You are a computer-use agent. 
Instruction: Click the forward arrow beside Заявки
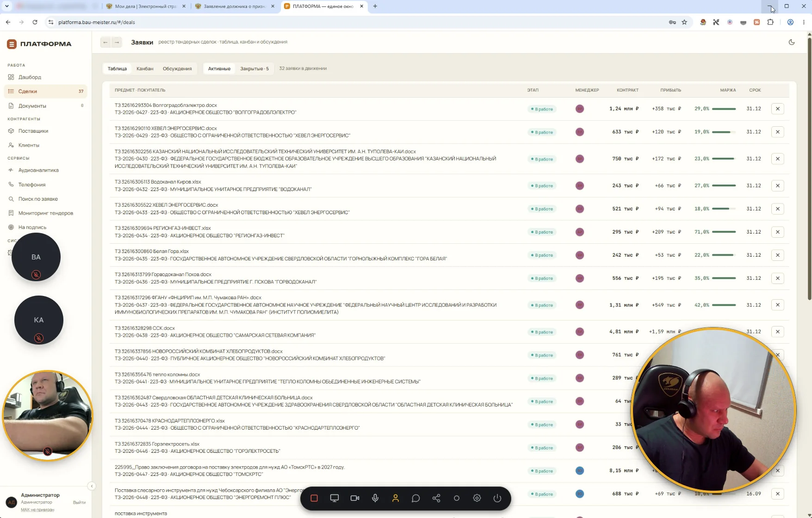pos(117,42)
